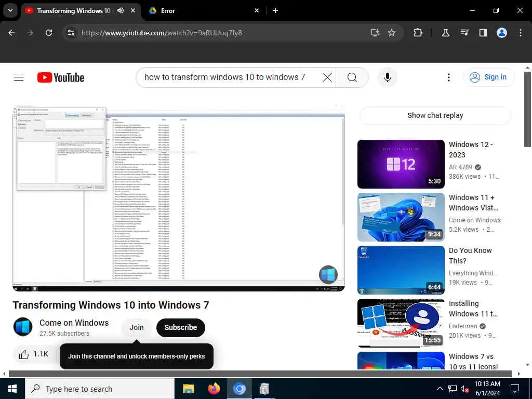Screen dimensions: 532x399
Task: Mute audio on the Transforming Windows 10 tab
Action: click(121, 10)
